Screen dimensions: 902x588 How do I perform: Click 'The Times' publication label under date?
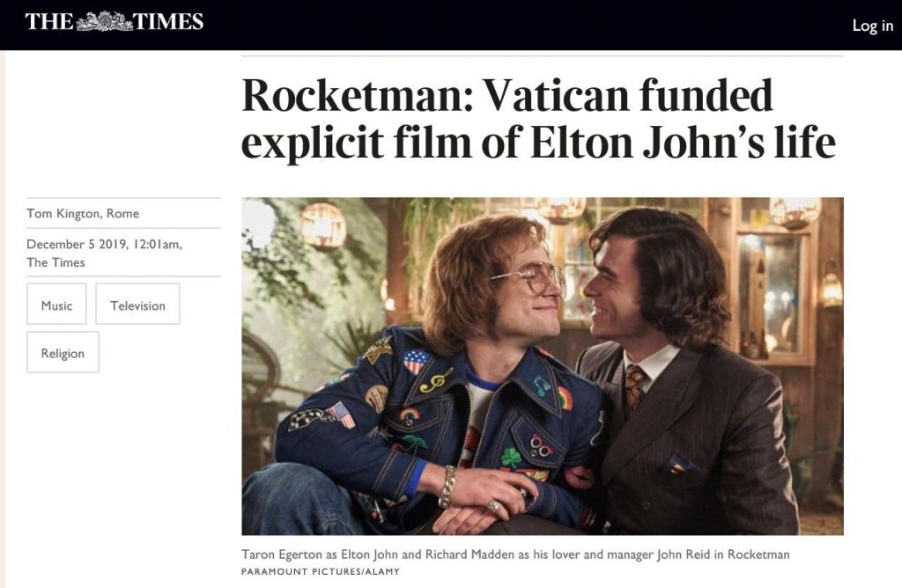[x=55, y=262]
